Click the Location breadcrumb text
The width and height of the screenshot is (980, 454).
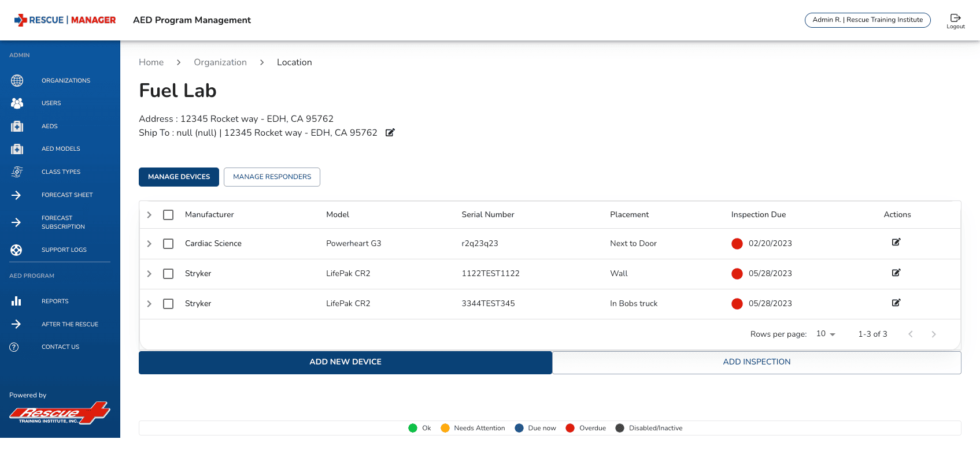coord(294,62)
